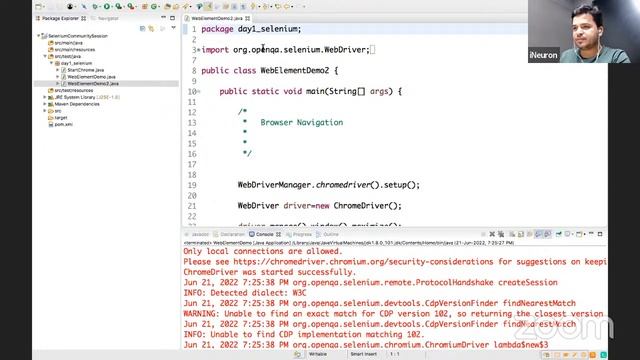Collapse main method fold on line 10

[x=199, y=91]
